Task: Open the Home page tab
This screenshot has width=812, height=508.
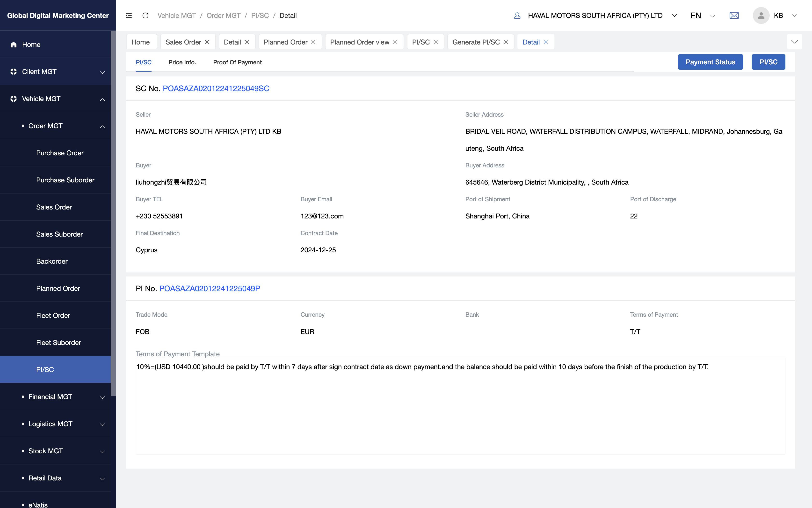Action: [141, 42]
